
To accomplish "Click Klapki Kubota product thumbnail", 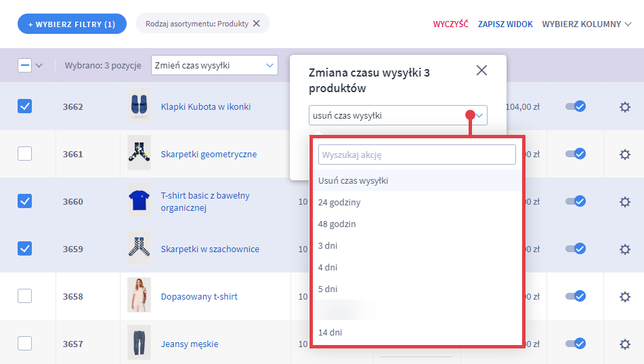I will pyautogui.click(x=139, y=106).
